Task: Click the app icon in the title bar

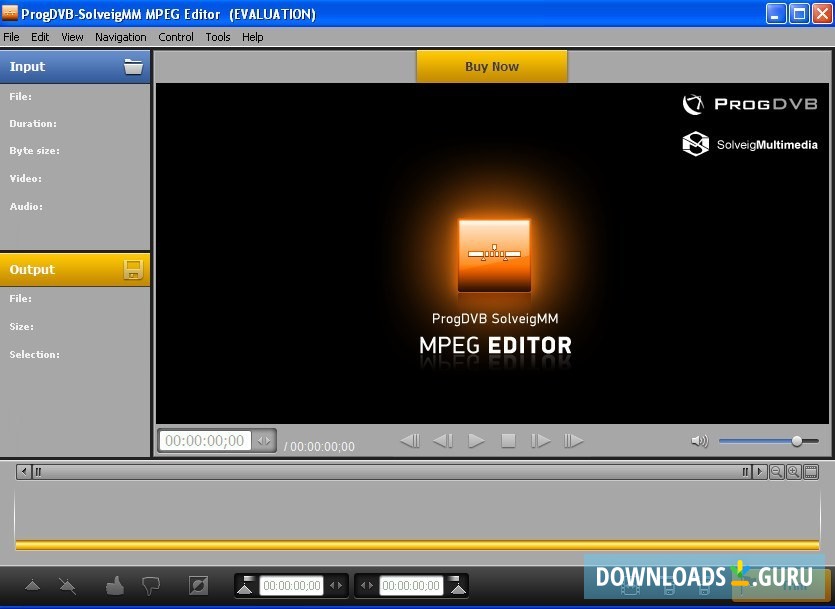Action: click(x=10, y=13)
